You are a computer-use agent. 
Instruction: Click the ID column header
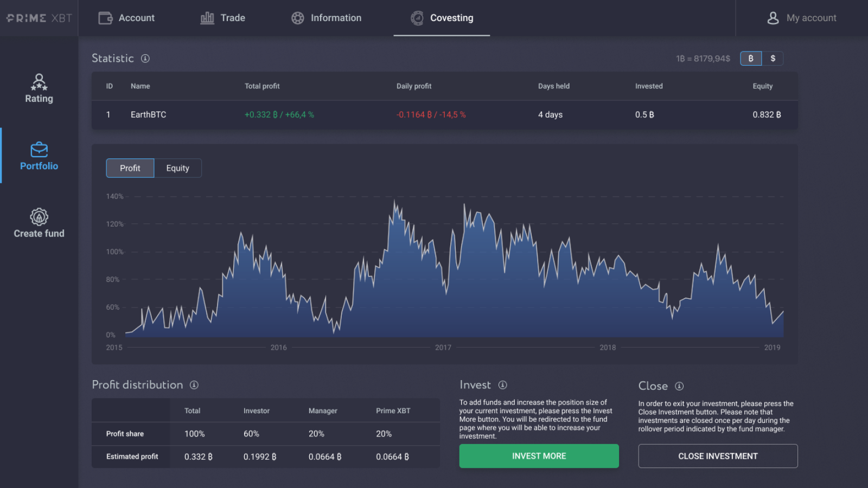click(109, 86)
